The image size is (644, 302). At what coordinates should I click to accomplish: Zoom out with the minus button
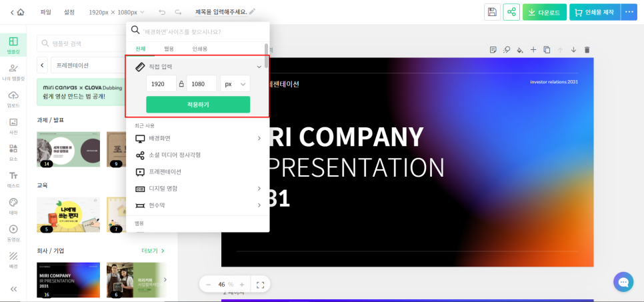(208, 284)
